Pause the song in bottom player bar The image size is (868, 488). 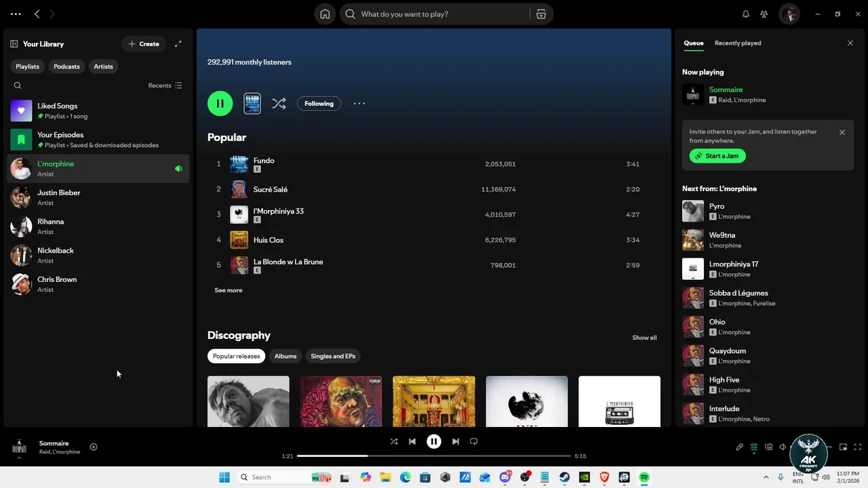[434, 441]
